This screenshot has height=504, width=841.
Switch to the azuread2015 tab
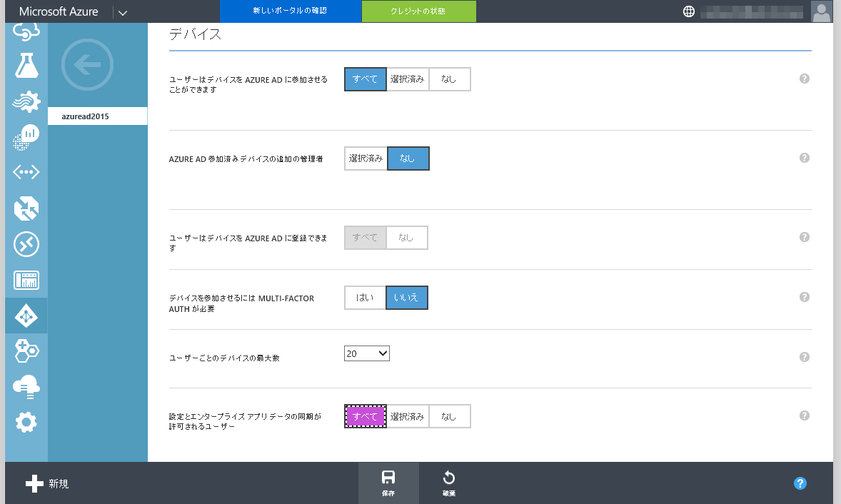97,116
